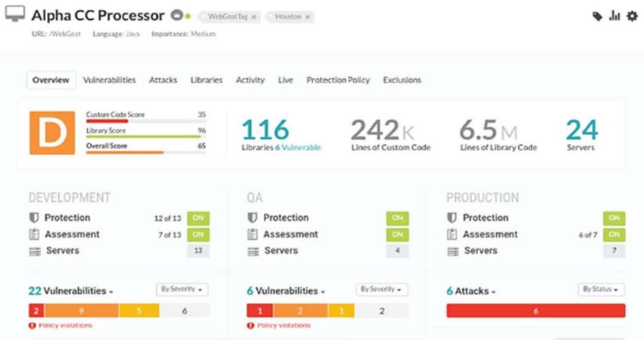Switch to the Vulnerabilities tab
This screenshot has width=644, height=340.
[x=109, y=80]
